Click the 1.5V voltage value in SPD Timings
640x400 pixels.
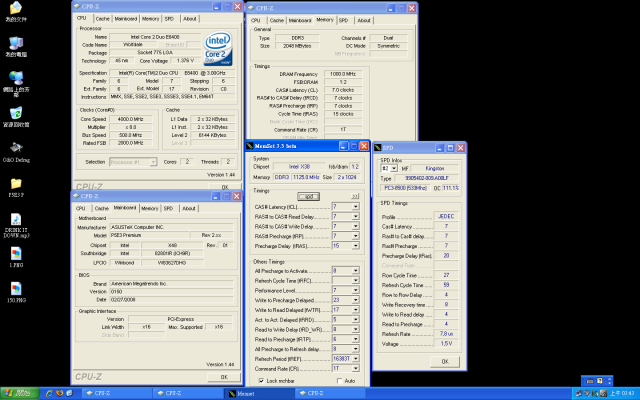click(x=446, y=344)
